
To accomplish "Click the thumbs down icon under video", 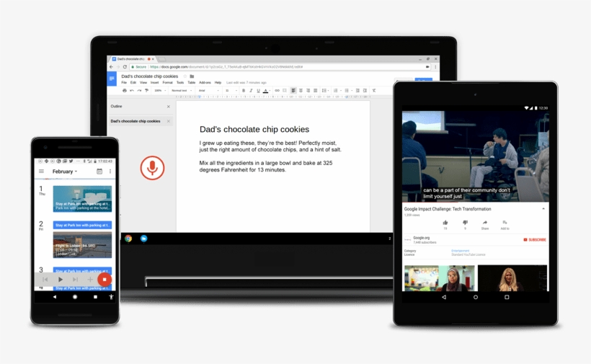I will pyautogui.click(x=465, y=223).
